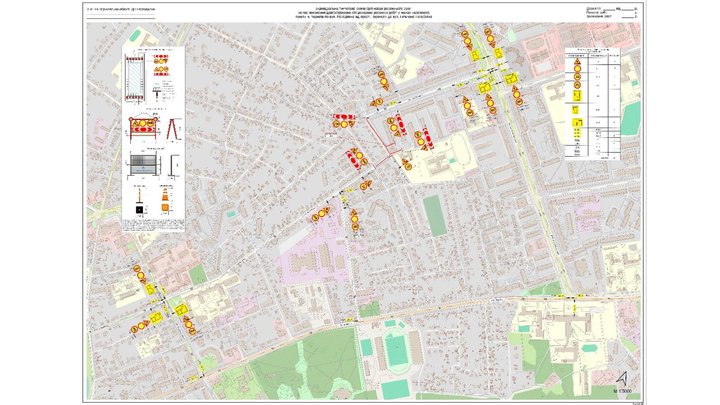This screenshot has width=720, height=405.
Task: Click the approval signature block at the top right
Action: coord(612,12)
